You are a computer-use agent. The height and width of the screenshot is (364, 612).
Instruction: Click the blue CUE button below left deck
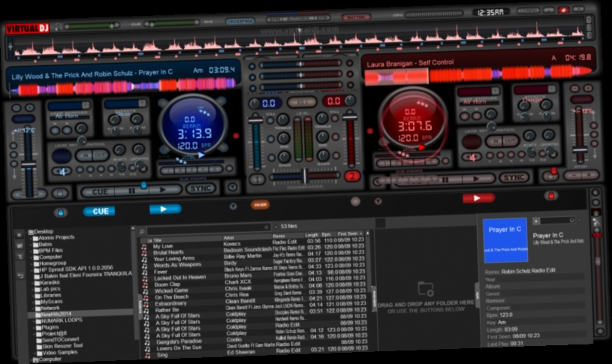coord(99,211)
